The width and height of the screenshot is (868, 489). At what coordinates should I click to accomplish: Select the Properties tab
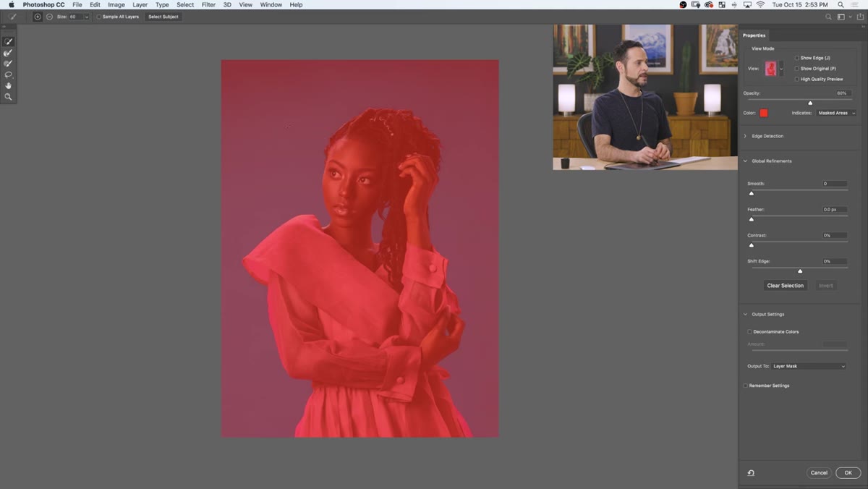click(754, 35)
